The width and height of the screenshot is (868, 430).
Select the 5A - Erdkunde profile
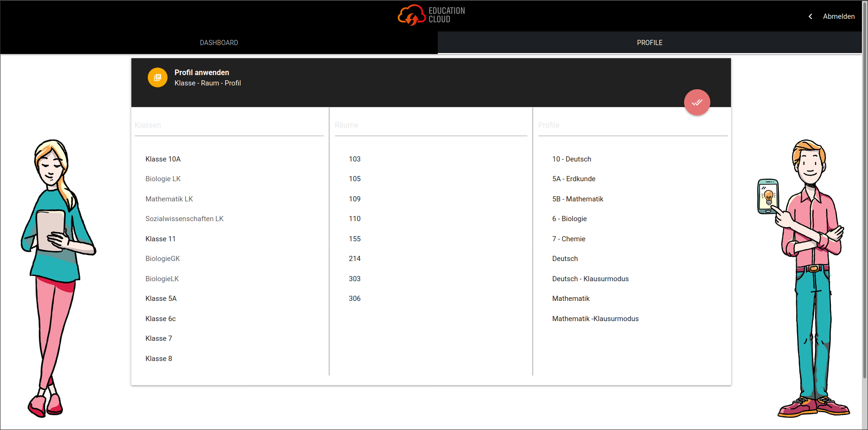[x=573, y=178]
